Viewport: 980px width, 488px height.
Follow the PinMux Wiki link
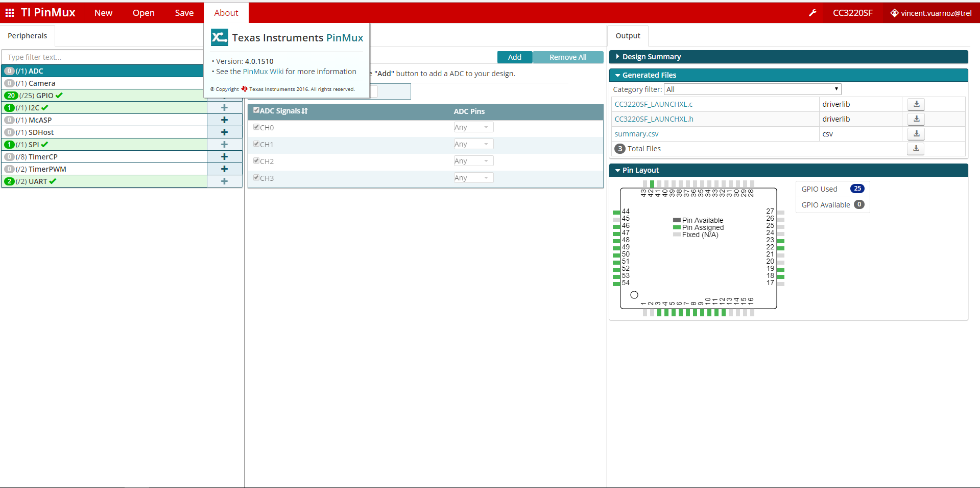263,72
